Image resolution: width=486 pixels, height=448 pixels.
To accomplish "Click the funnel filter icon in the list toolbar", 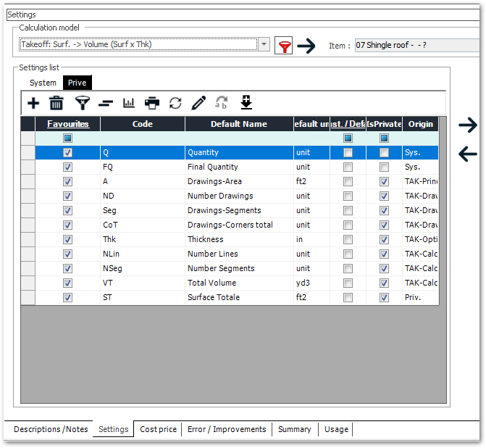I will (x=82, y=103).
